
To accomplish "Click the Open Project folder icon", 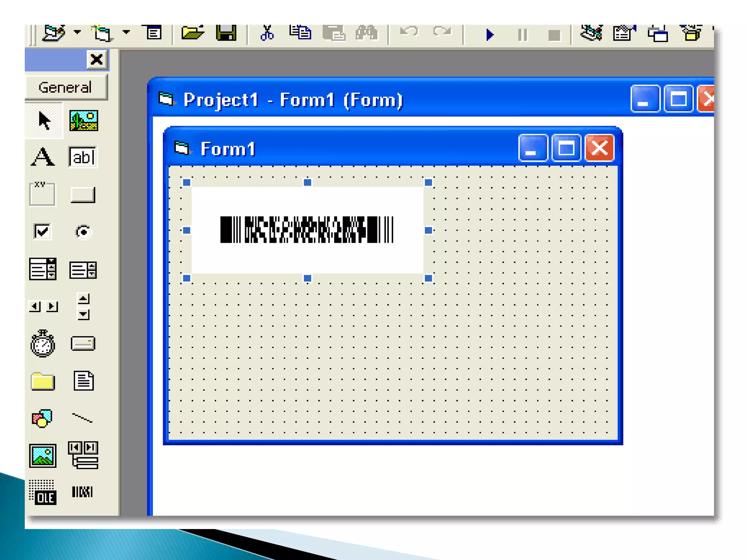I will [x=193, y=33].
